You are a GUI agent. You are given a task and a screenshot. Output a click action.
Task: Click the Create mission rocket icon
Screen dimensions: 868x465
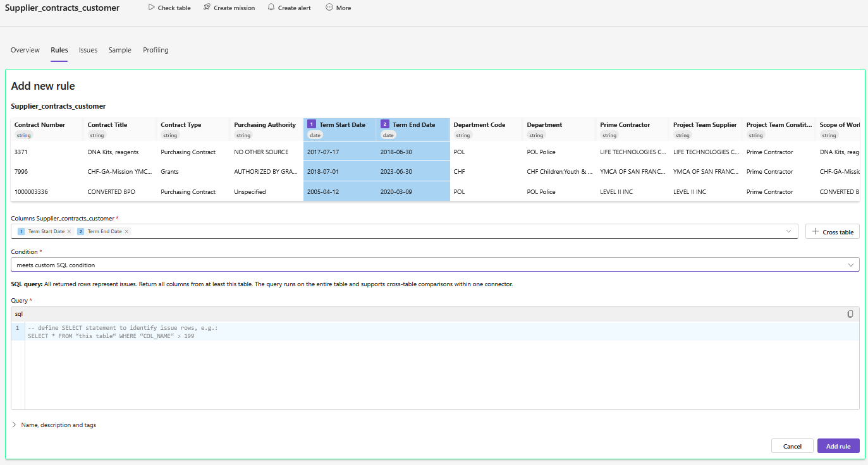[x=207, y=8]
